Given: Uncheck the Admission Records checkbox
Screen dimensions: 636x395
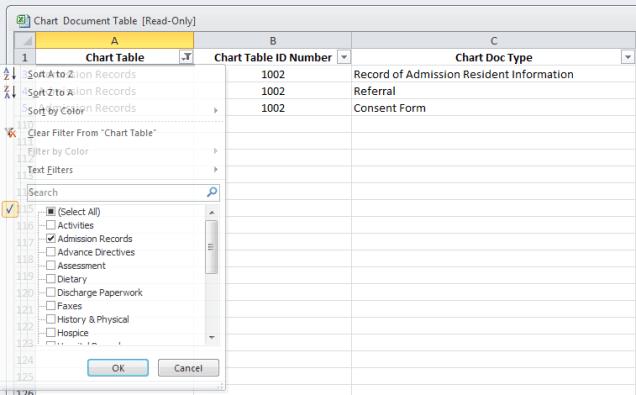Looking at the screenshot, I should 51,238.
